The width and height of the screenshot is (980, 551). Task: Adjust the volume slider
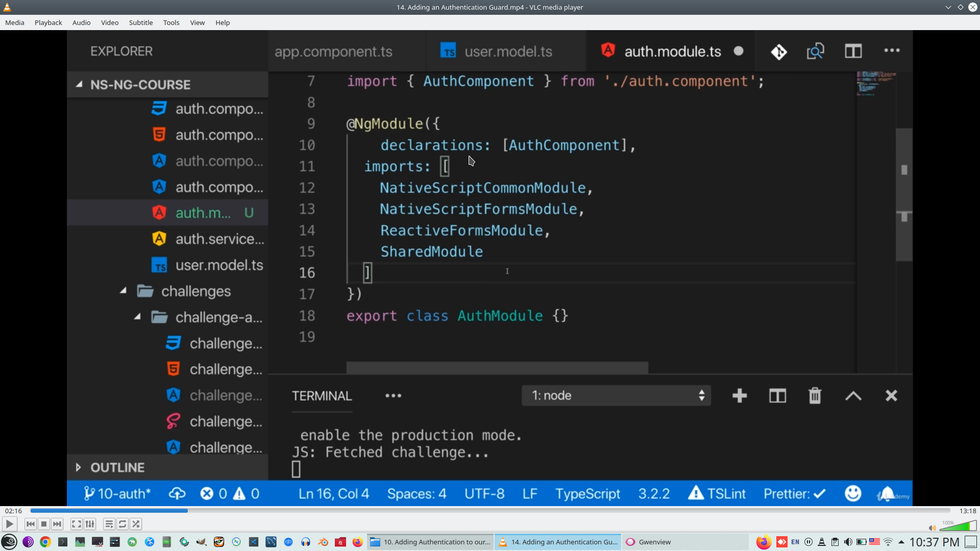(x=958, y=527)
